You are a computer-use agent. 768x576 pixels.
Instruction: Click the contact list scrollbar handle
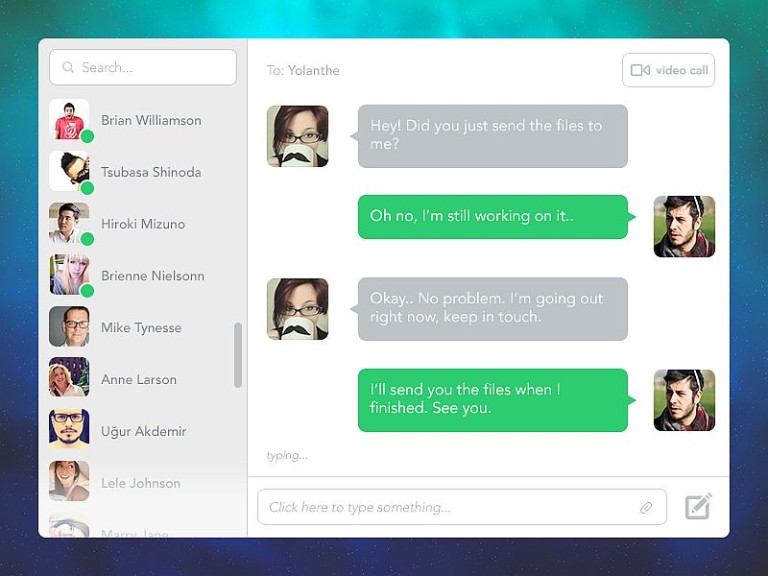tap(238, 355)
